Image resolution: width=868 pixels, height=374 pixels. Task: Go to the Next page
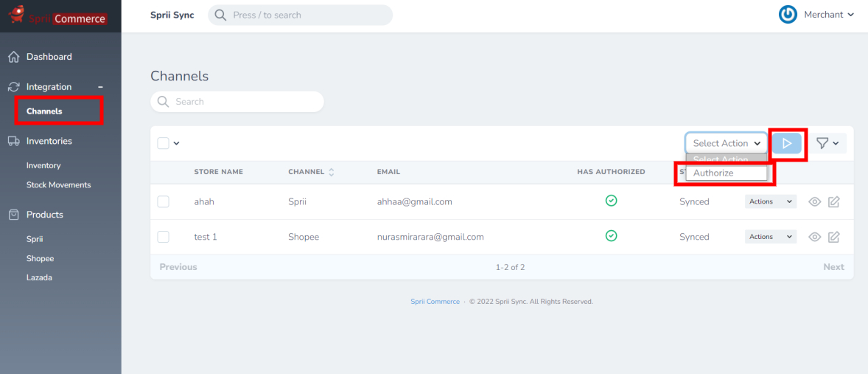click(833, 267)
